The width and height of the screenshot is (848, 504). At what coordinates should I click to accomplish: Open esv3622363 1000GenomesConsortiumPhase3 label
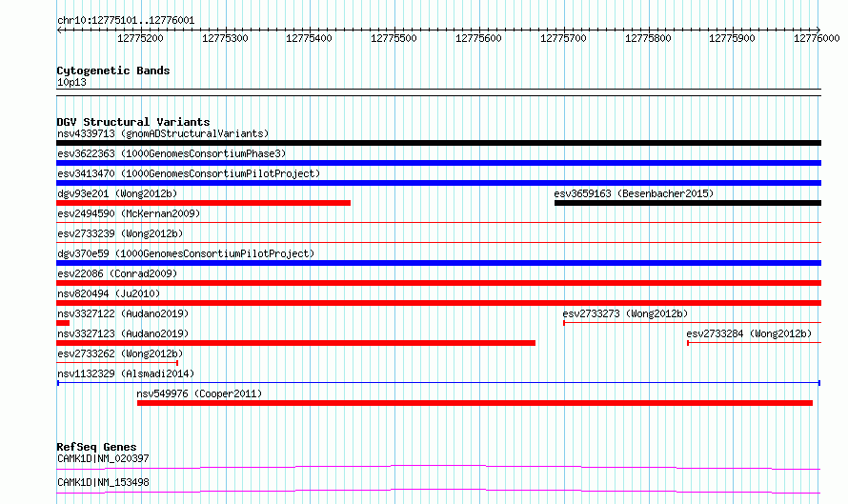click(172, 153)
